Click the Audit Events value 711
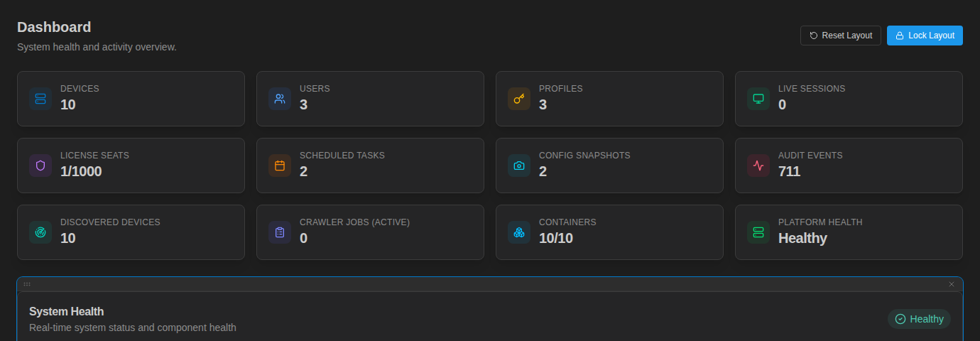The width and height of the screenshot is (980, 341). click(x=789, y=171)
